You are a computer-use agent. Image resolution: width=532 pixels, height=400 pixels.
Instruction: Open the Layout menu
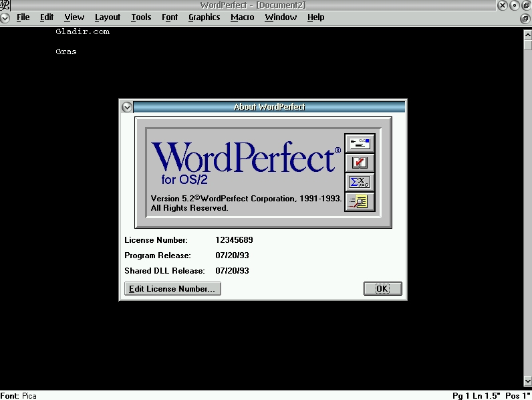pos(108,17)
